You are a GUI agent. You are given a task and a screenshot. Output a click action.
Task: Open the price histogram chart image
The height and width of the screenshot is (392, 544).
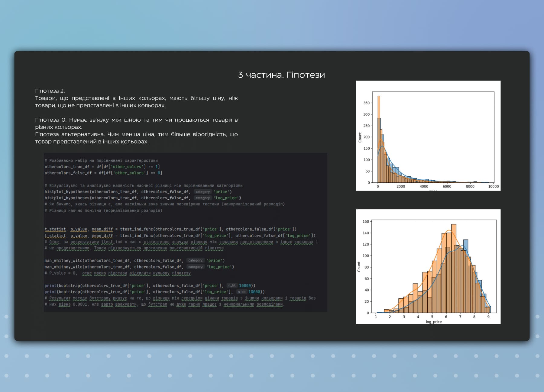428,136
